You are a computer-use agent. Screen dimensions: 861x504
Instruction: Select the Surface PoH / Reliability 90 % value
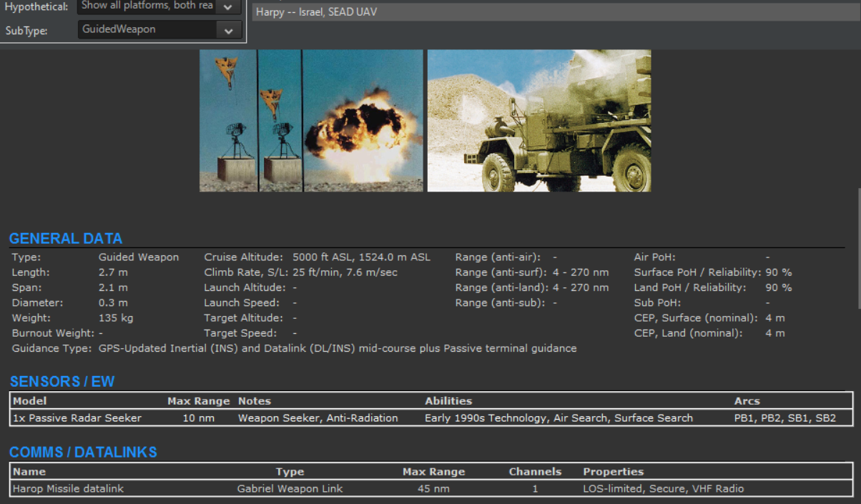[779, 272]
